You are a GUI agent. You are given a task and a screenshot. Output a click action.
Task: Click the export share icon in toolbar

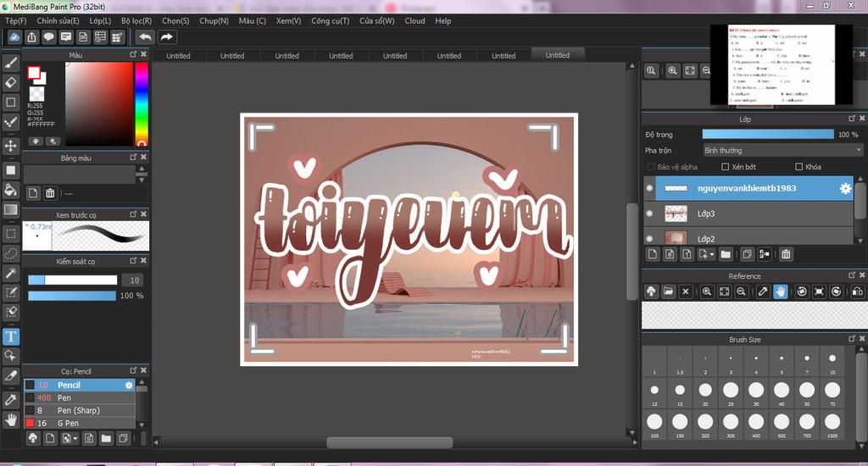coord(31,37)
